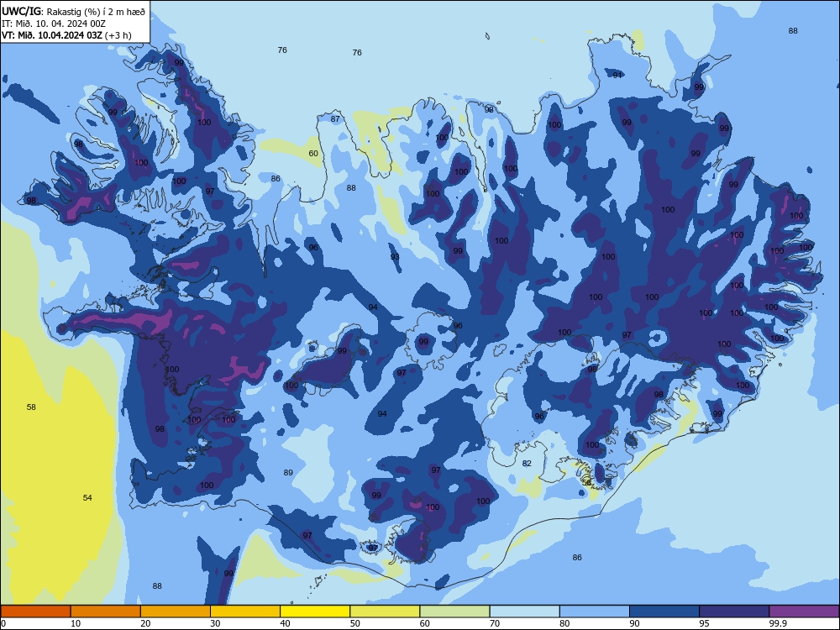Click the '30' legend scale label

click(x=215, y=623)
